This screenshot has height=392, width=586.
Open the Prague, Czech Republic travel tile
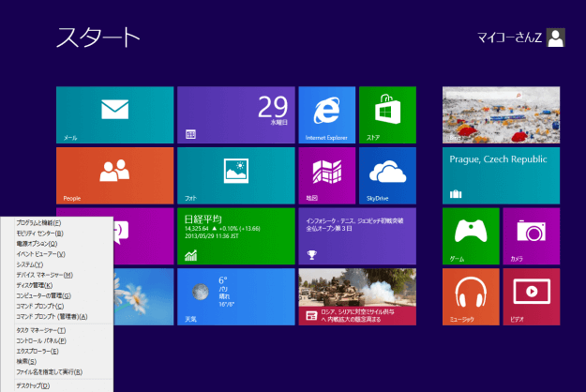click(501, 174)
